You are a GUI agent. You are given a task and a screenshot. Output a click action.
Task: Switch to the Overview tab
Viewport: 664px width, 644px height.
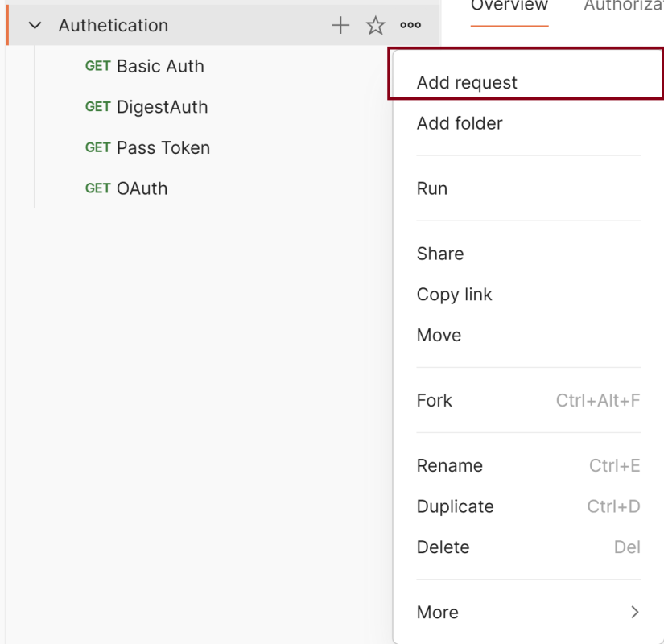coord(509,6)
